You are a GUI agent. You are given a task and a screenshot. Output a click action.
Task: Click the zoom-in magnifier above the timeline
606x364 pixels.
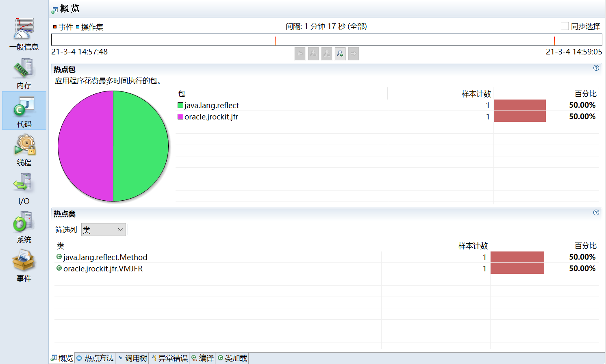pyautogui.click(x=340, y=53)
